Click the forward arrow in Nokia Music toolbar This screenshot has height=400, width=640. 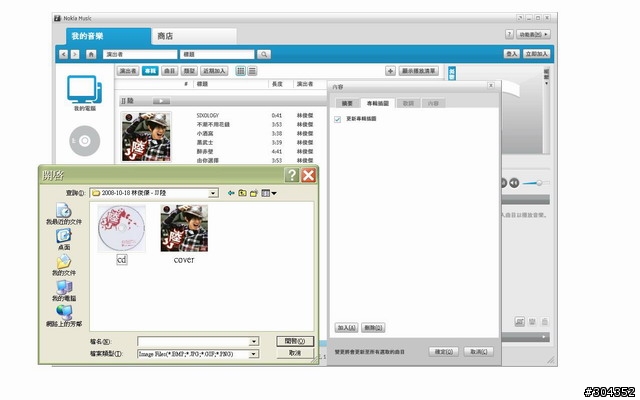[75, 54]
